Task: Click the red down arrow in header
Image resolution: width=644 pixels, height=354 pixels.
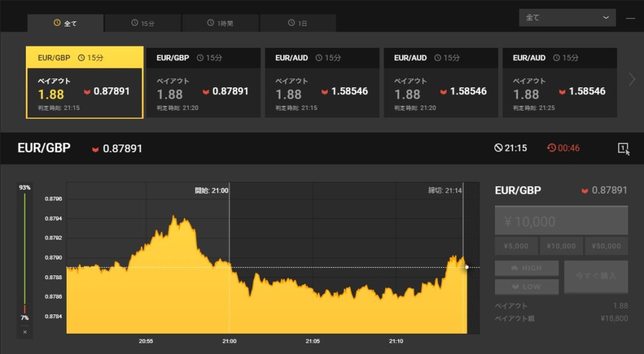Action: 96,149
